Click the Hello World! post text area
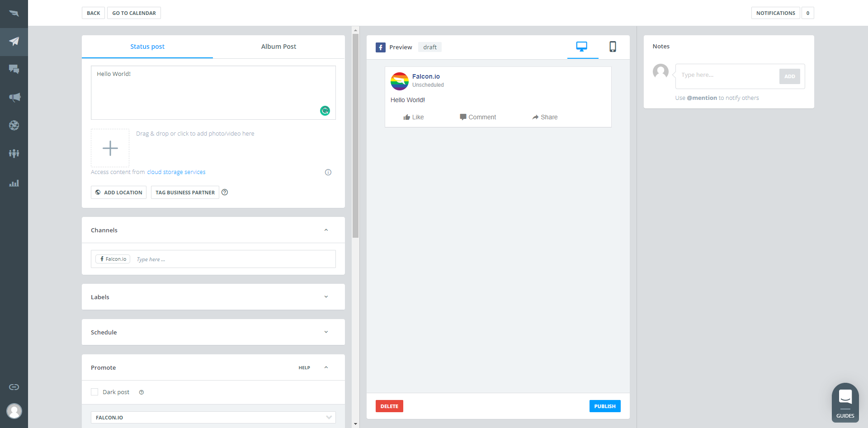868x428 pixels. click(213, 93)
